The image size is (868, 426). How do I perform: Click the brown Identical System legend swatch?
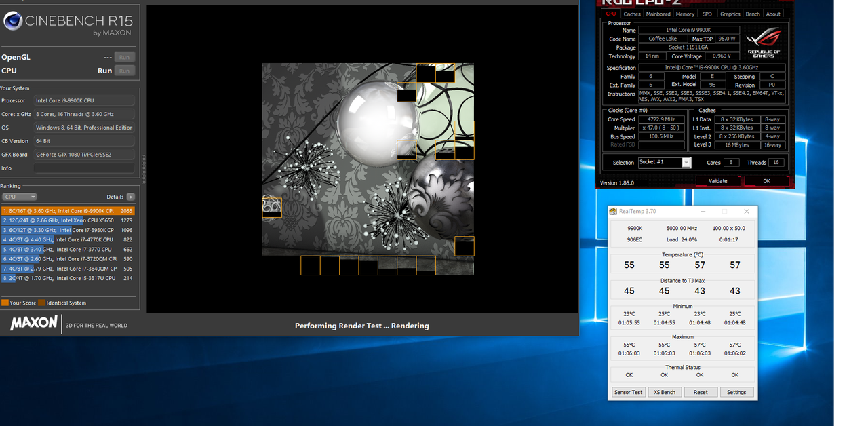click(x=41, y=303)
